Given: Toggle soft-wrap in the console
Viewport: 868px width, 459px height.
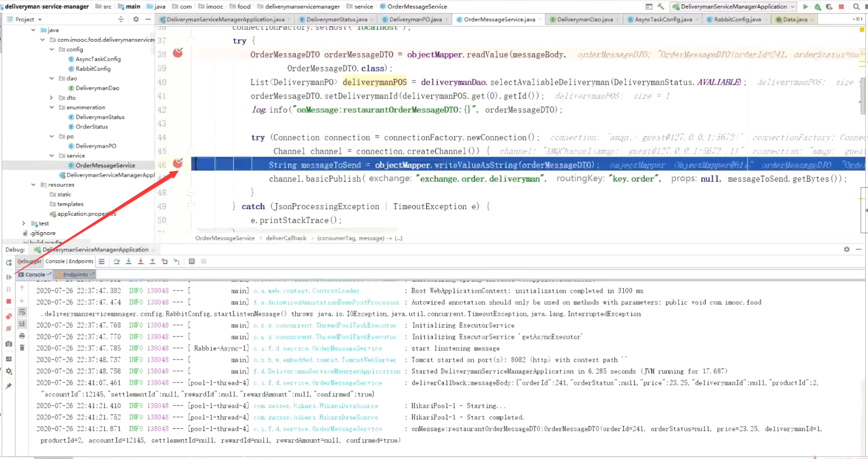Looking at the screenshot, I should [22, 312].
